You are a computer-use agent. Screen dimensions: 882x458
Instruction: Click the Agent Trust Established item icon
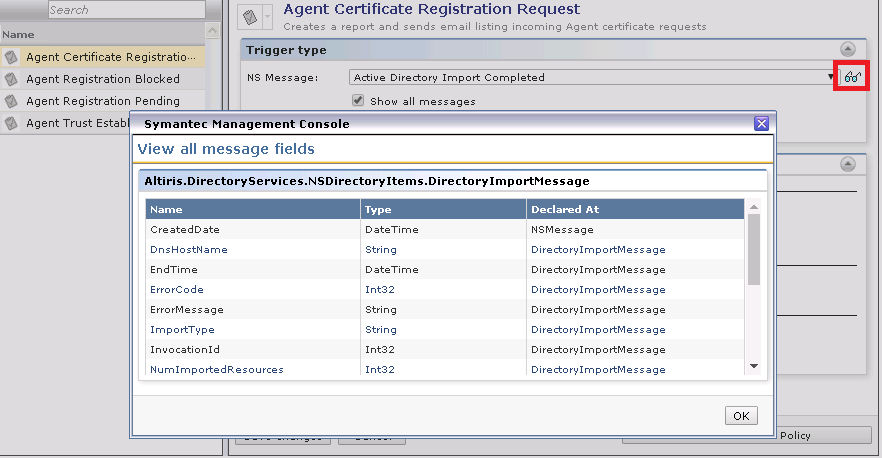11,123
